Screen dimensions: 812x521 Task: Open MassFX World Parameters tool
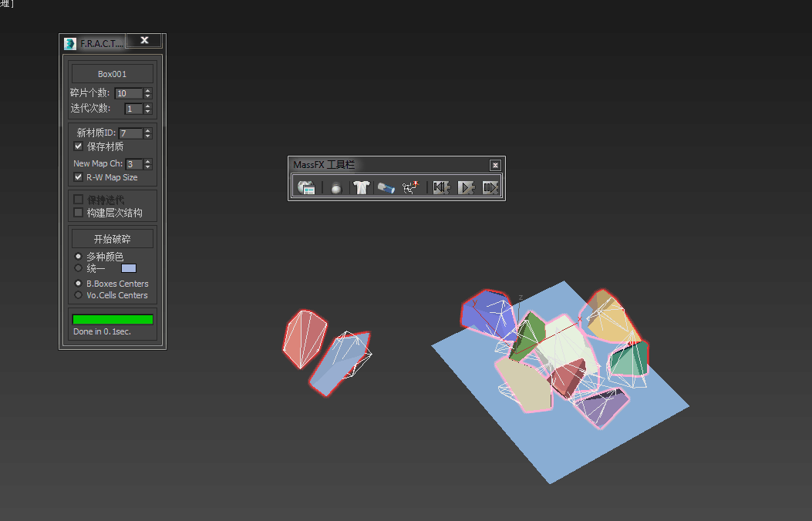306,187
